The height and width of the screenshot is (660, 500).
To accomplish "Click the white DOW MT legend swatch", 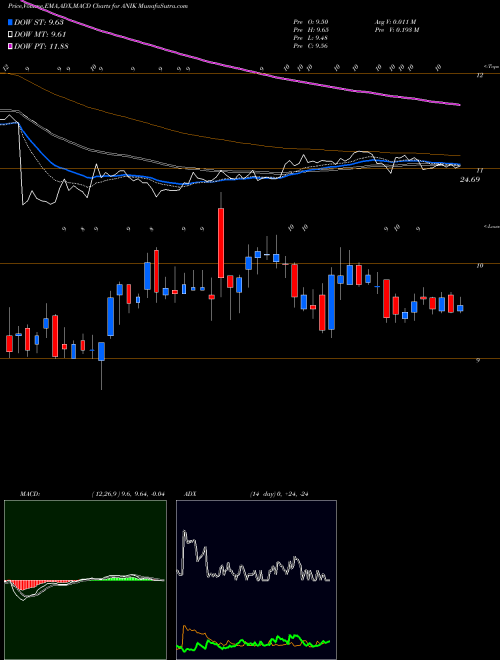I will click(10, 34).
